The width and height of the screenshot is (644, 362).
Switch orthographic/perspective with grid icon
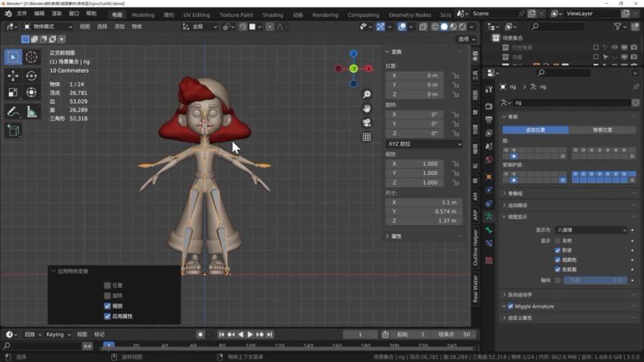[367, 136]
